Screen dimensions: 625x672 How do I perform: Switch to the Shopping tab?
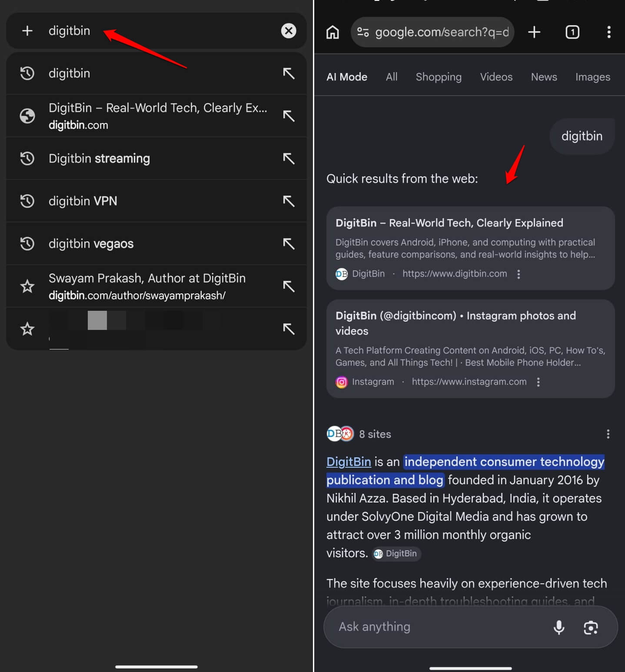(439, 77)
